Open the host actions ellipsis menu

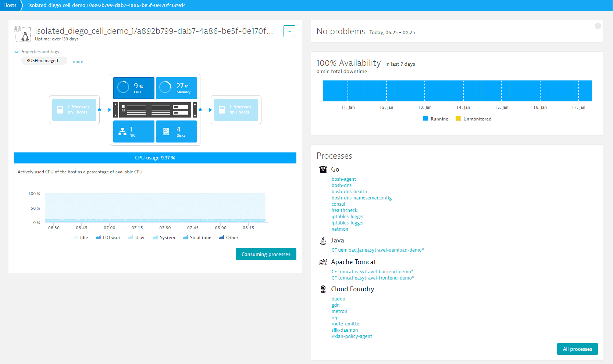(289, 31)
